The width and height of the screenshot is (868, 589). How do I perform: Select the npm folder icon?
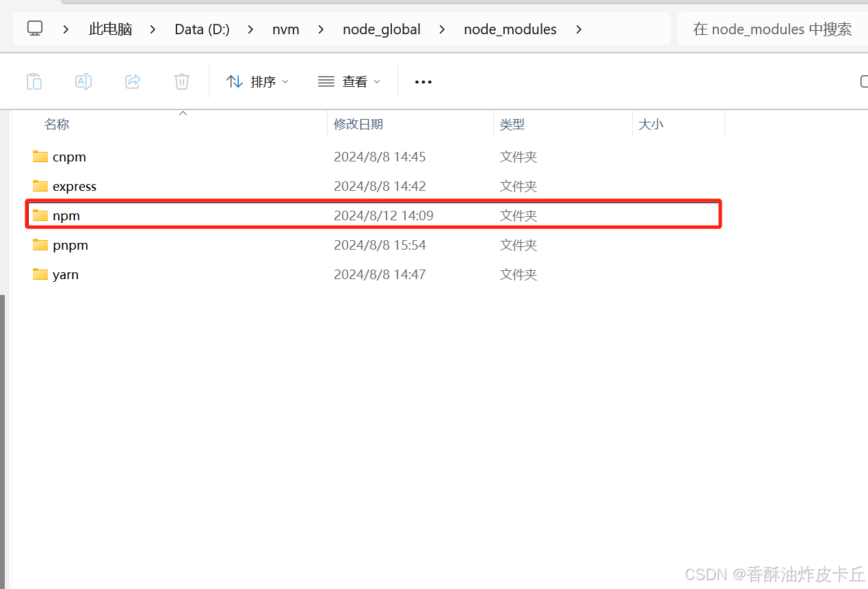(40, 215)
